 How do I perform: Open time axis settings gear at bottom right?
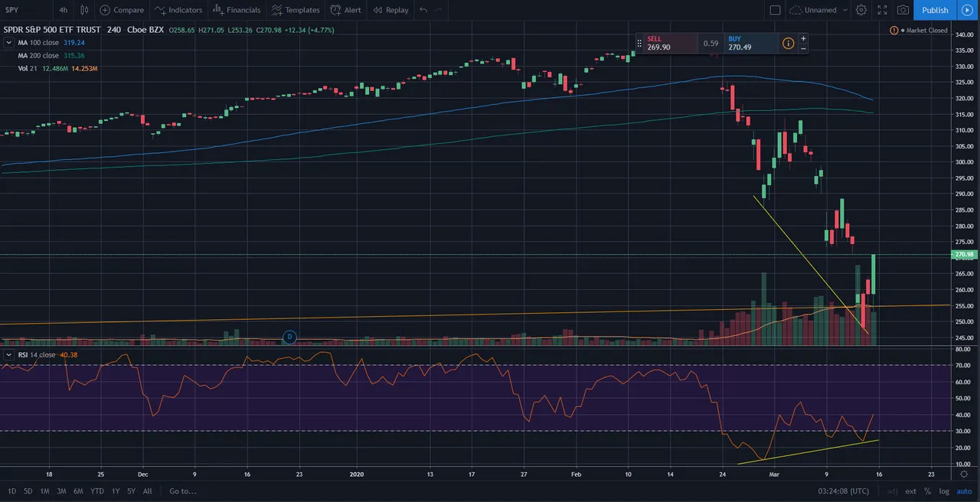pos(964,474)
